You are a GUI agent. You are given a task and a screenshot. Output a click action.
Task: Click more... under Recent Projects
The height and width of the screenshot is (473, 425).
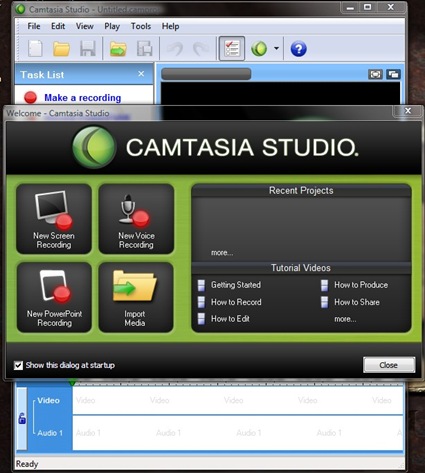222,253
